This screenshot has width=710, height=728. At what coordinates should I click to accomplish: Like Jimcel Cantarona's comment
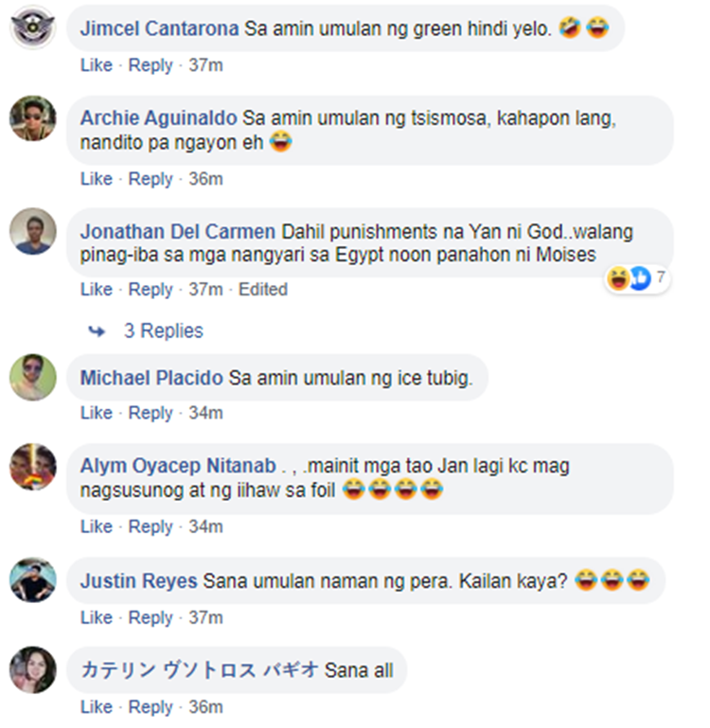click(x=96, y=65)
